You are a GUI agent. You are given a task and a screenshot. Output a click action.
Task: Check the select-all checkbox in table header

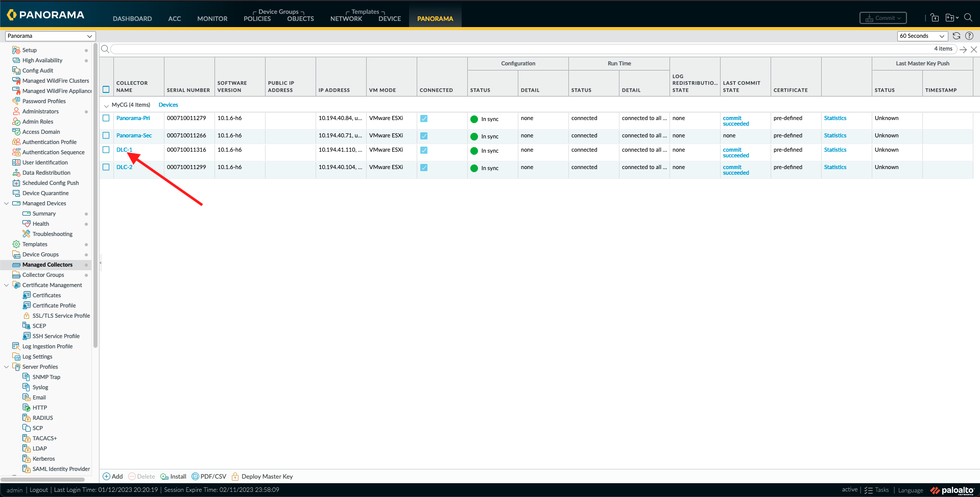coord(106,89)
